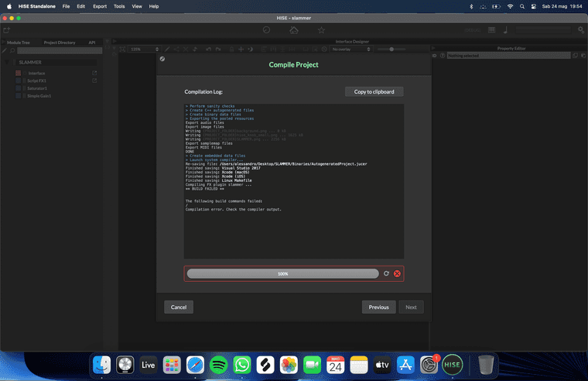Collapse the SLAMMER tree triangle
This screenshot has width=588, height=381.
[7, 62]
